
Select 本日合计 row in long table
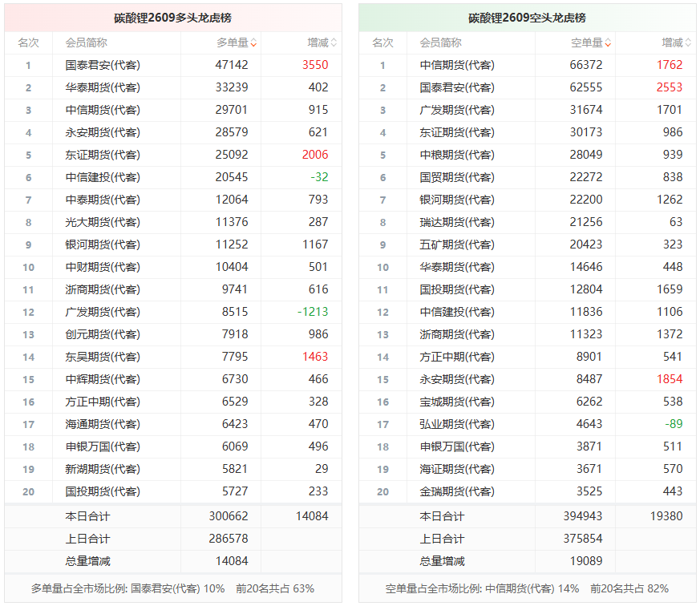(x=173, y=516)
